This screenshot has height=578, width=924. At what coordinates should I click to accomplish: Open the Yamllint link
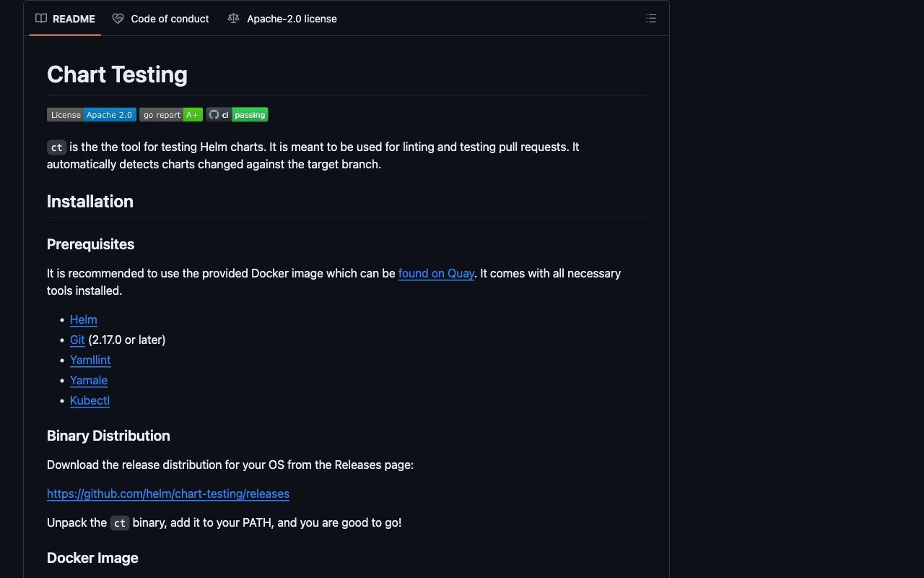tap(90, 360)
